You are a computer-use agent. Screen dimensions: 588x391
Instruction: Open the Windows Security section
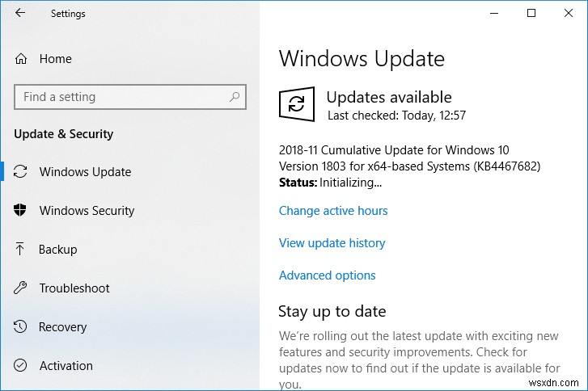(87, 211)
